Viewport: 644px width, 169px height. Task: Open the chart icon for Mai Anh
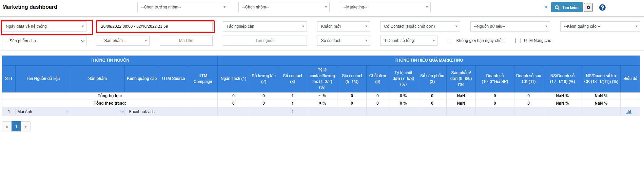coord(628,112)
